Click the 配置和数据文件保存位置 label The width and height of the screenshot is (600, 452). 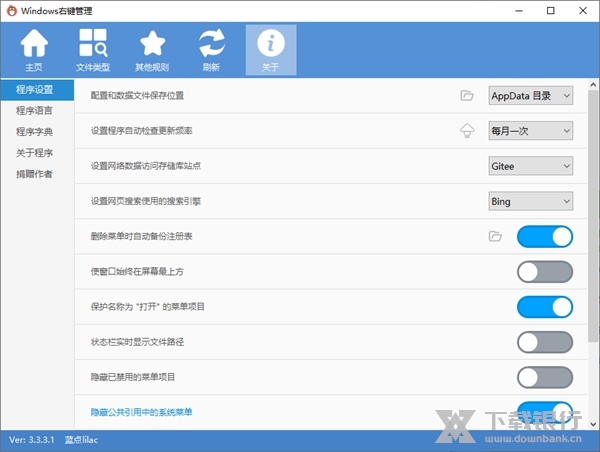click(137, 95)
